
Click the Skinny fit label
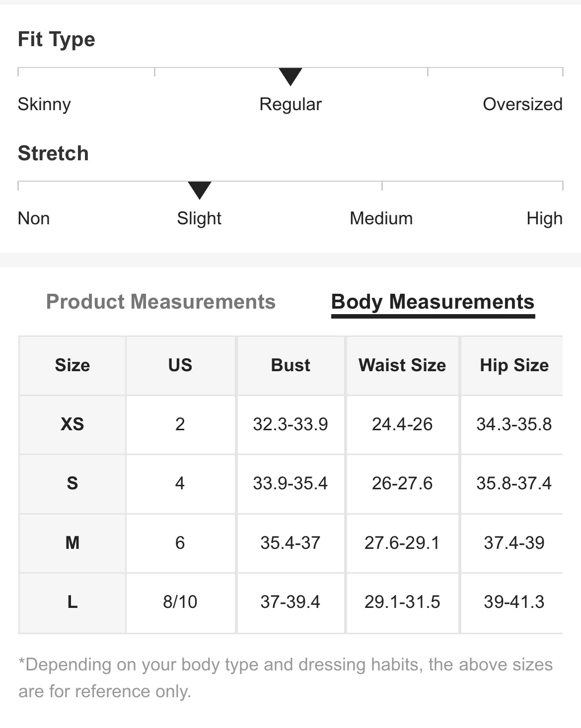click(x=44, y=104)
